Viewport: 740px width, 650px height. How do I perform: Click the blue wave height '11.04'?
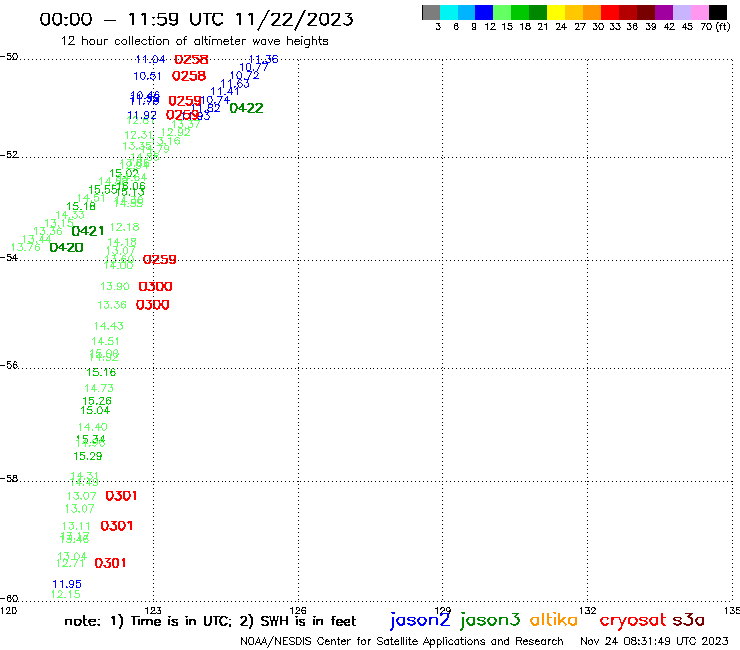(150, 59)
